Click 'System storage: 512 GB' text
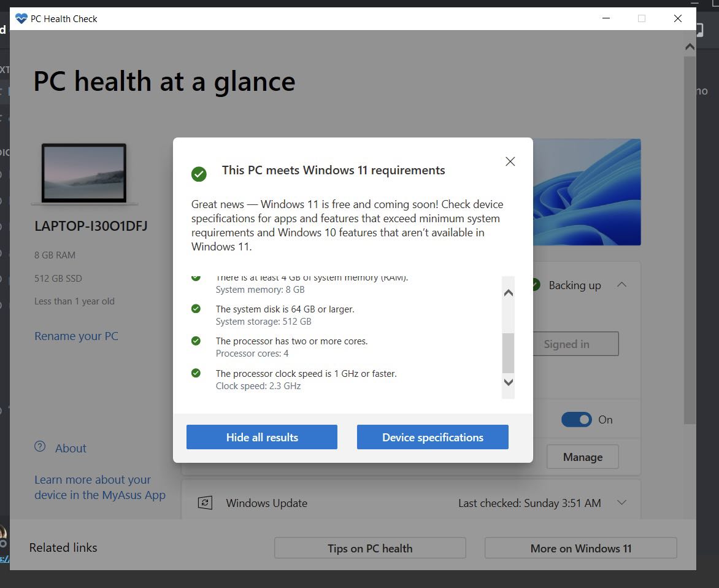The width and height of the screenshot is (719, 588). click(x=264, y=322)
